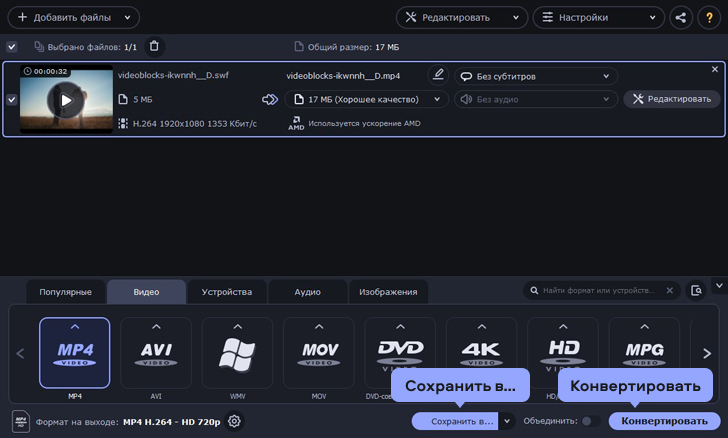Click device detection icon beside search

pos(696,291)
